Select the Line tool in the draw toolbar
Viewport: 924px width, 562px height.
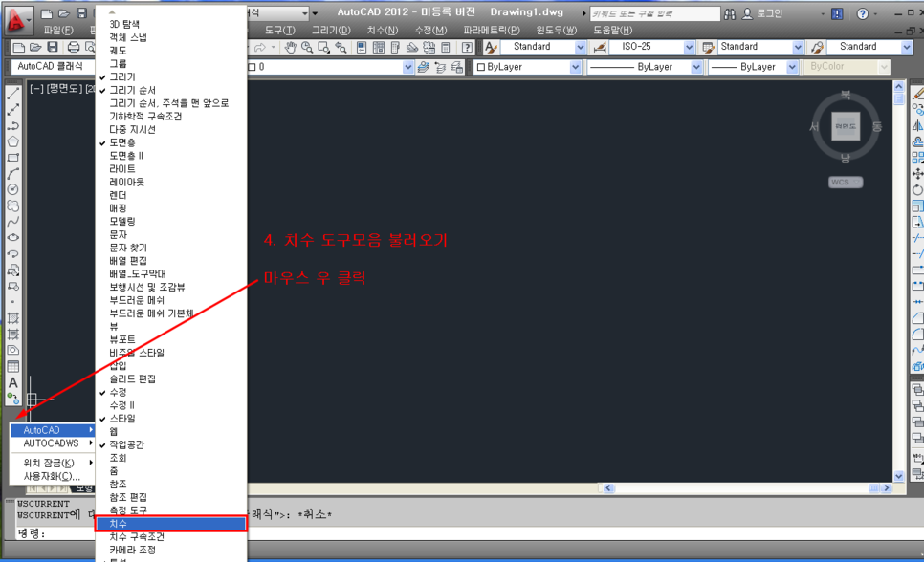(x=13, y=93)
